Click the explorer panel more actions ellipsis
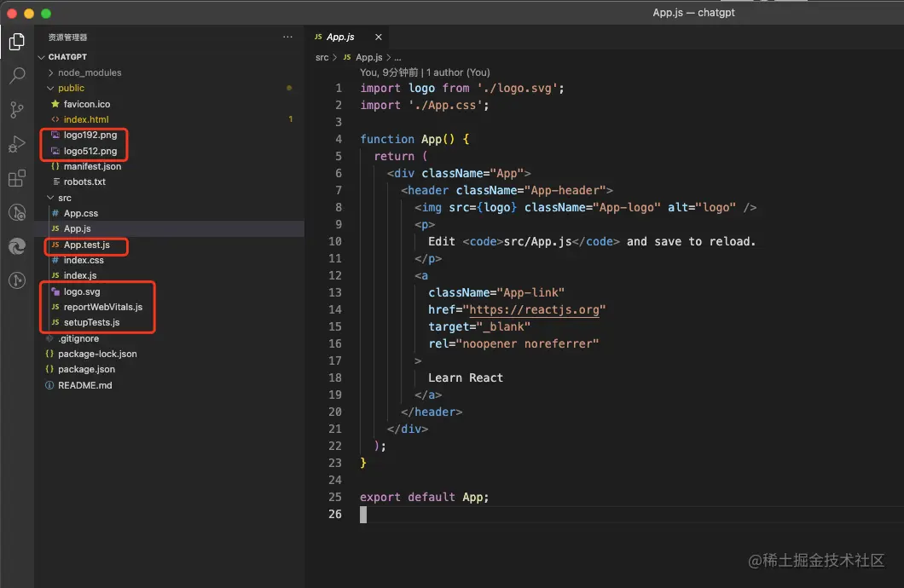Image resolution: width=904 pixels, height=588 pixels. click(x=287, y=37)
